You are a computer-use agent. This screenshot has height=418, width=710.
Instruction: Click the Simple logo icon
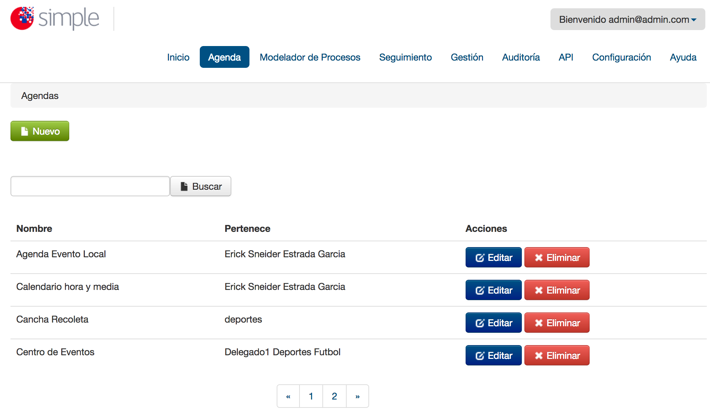(x=22, y=18)
